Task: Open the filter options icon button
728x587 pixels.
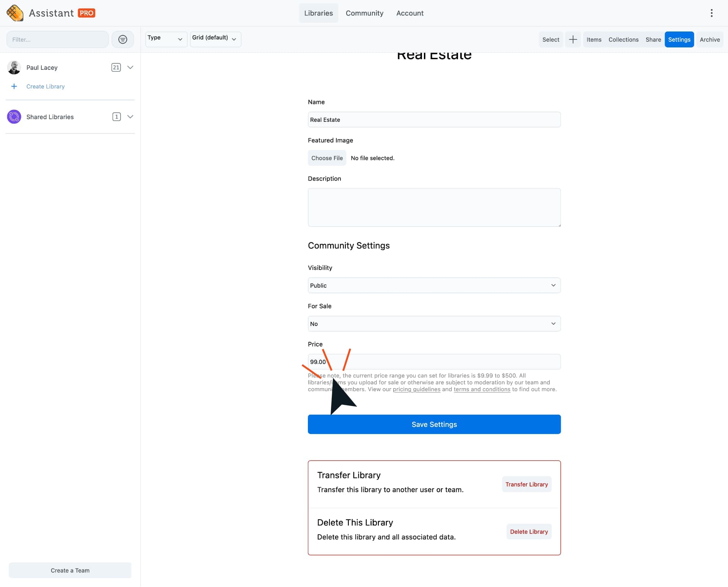Action: (x=122, y=39)
